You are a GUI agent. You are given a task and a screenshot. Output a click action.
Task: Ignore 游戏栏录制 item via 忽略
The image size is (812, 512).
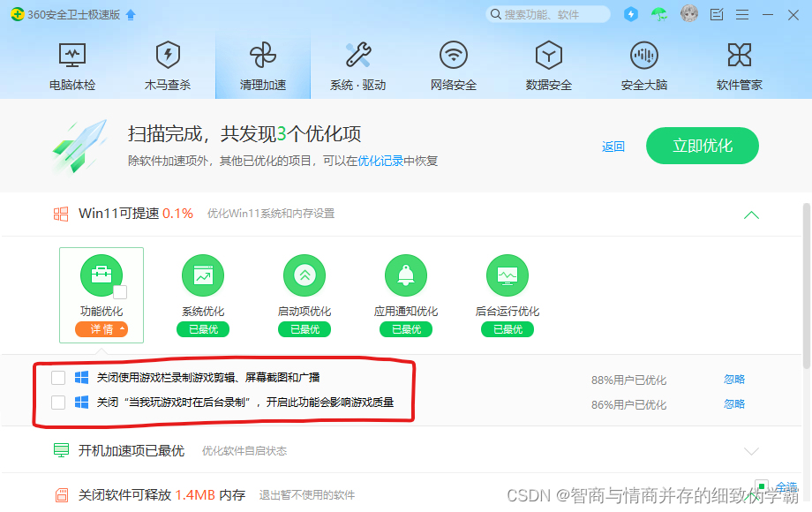click(x=734, y=380)
